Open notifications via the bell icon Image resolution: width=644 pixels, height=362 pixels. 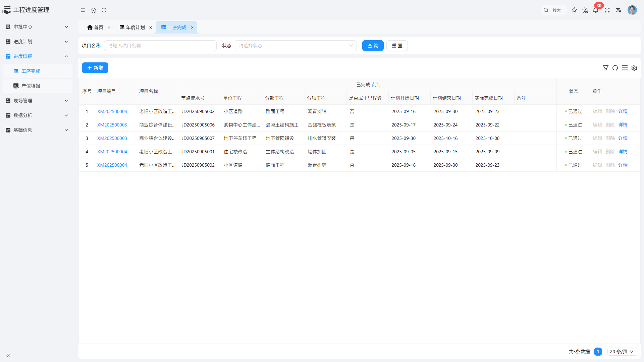596,10
